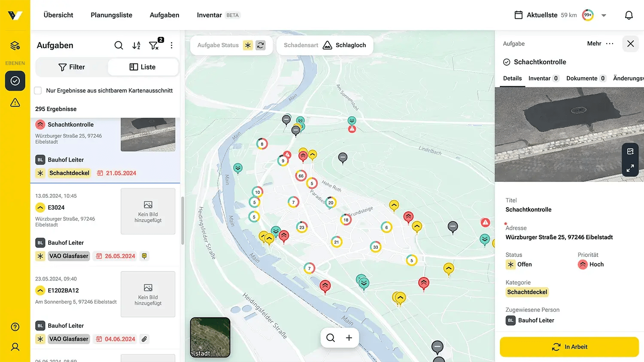Open the Inventar BETA menu item

pyautogui.click(x=218, y=15)
